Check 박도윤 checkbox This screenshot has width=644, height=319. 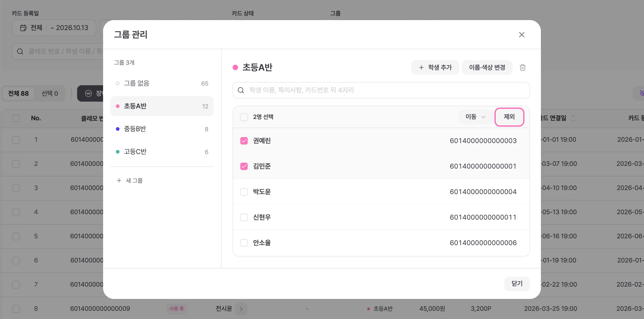click(244, 192)
